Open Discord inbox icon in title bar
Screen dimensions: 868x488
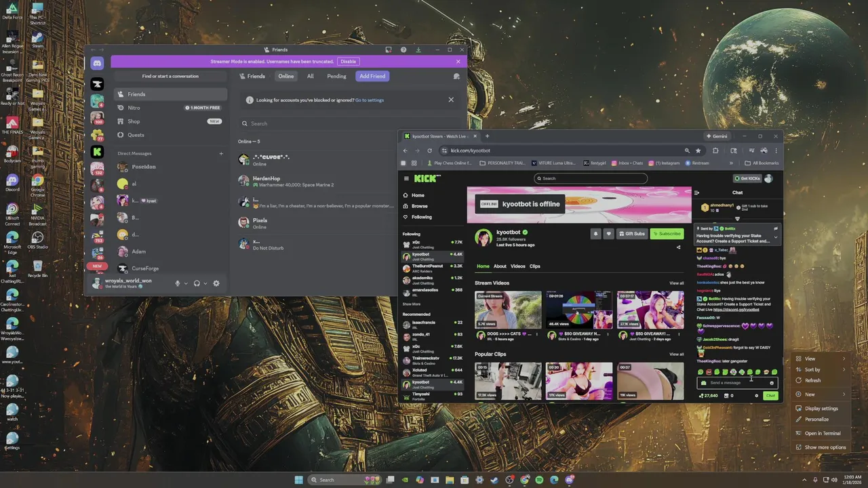point(389,49)
